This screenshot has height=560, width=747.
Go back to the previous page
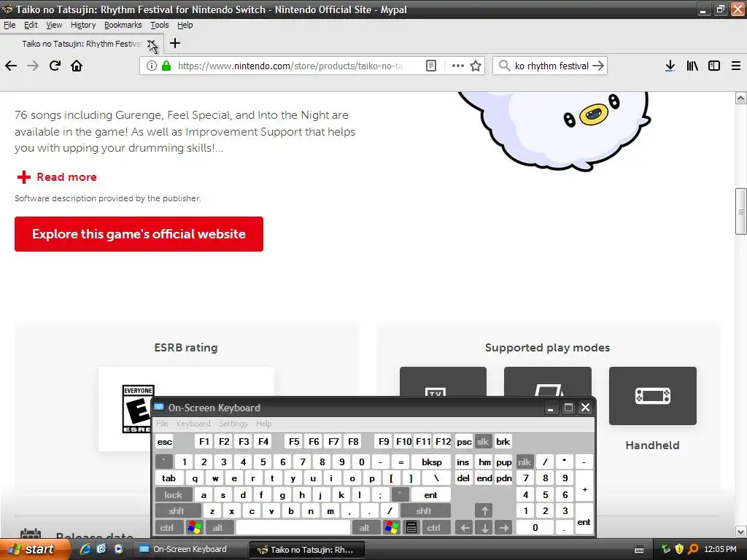11,66
